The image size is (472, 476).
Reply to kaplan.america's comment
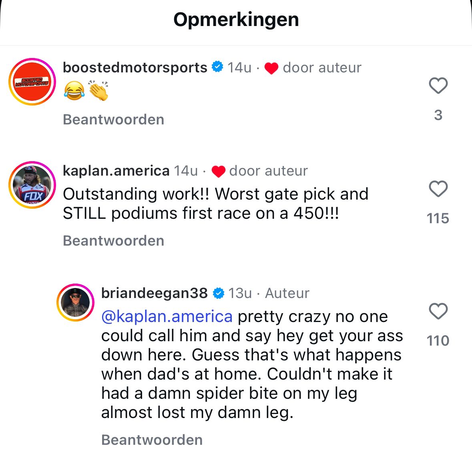click(x=113, y=241)
